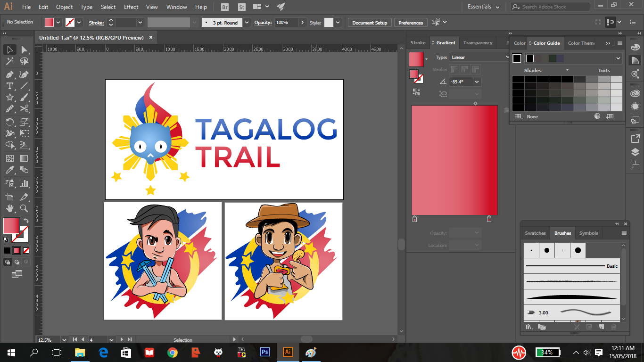
Task: Open the Essentials workspace switcher
Action: 484,7
